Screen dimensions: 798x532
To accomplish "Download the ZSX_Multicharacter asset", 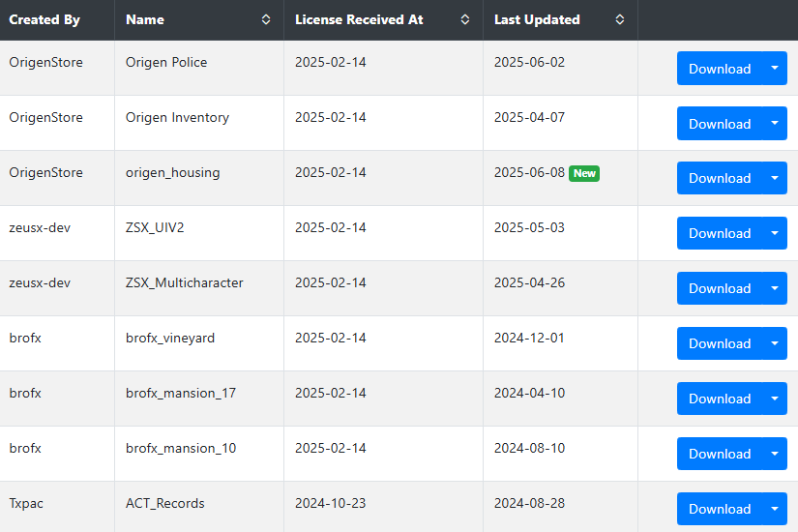I will [720, 288].
